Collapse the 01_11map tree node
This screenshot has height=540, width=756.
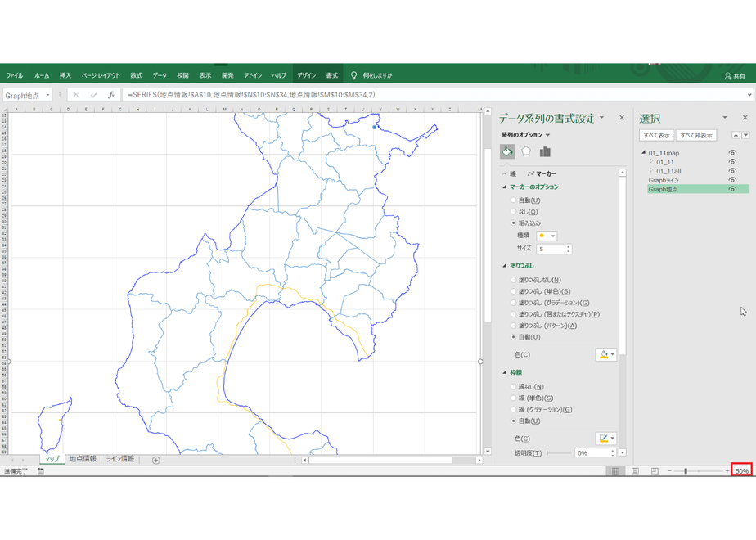644,152
